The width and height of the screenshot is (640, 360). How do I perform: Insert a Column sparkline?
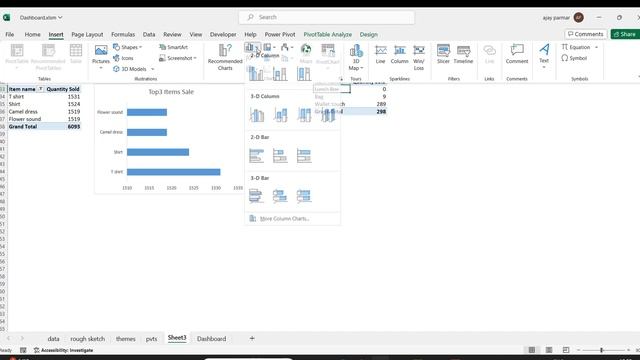(400, 55)
